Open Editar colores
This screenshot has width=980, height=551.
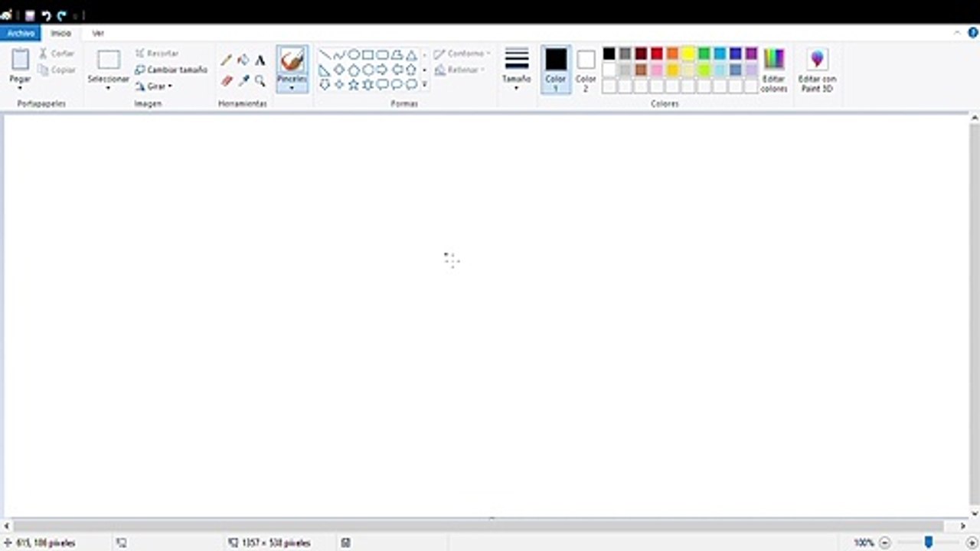click(774, 70)
